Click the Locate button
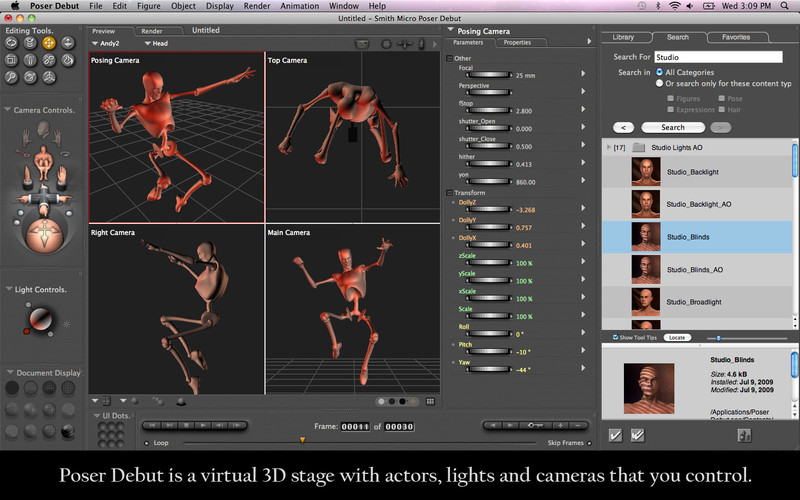800x500 pixels. tap(677, 337)
